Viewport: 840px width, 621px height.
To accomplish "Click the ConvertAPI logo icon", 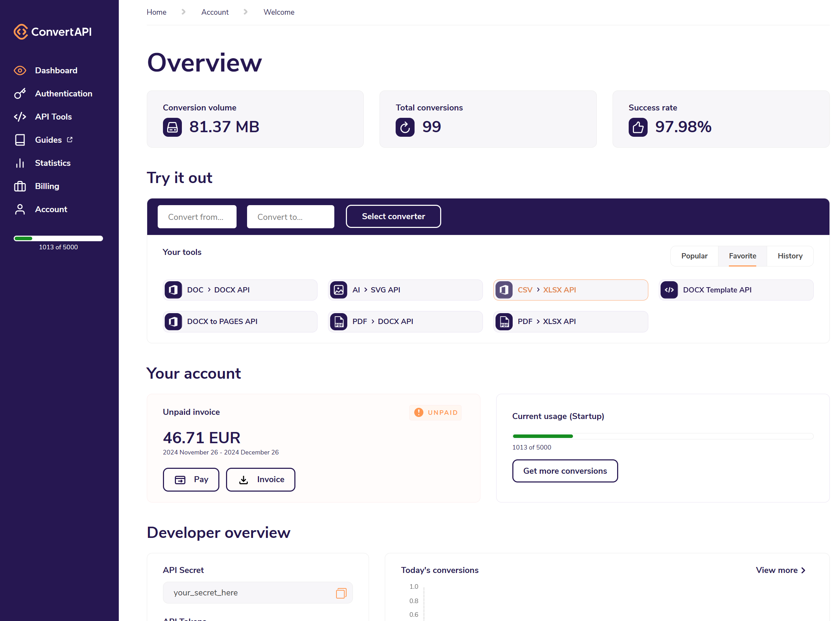I will (x=21, y=32).
